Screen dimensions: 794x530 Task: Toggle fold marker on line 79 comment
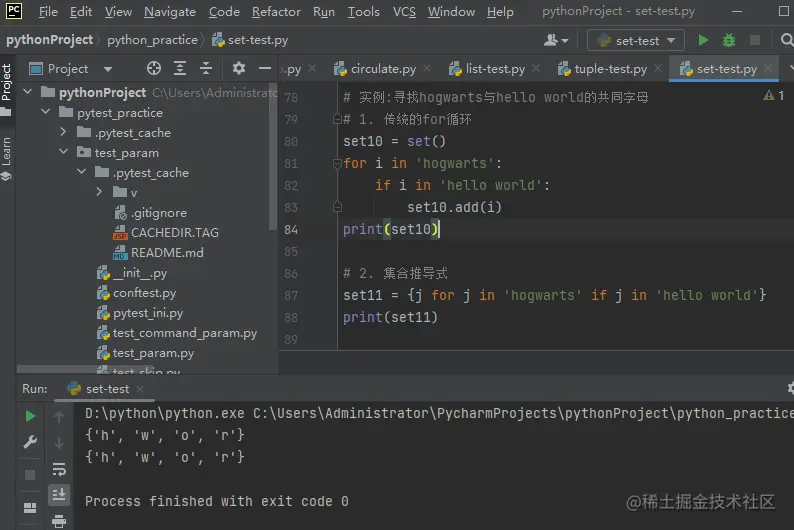(337, 119)
